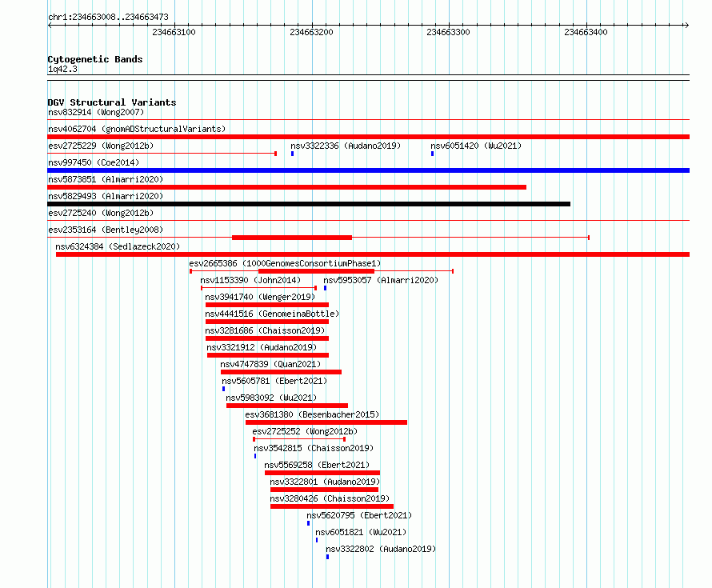Click the nsv6324384 (Sedlazeck2020) label
The image size is (712, 588).
pos(118,246)
